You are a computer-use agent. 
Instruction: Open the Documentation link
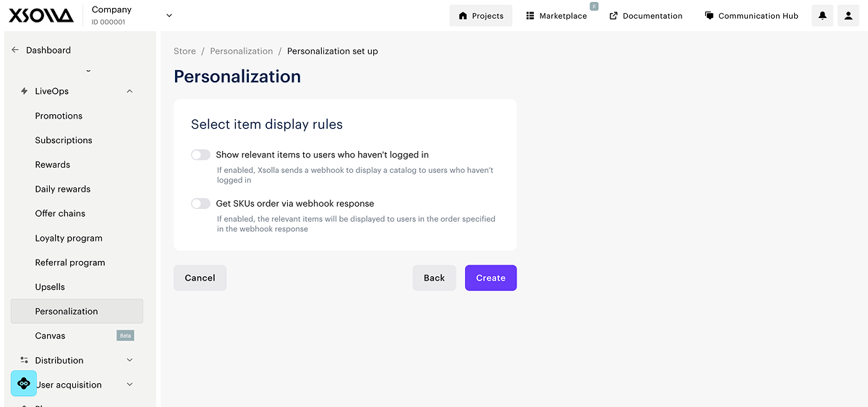pyautogui.click(x=645, y=16)
